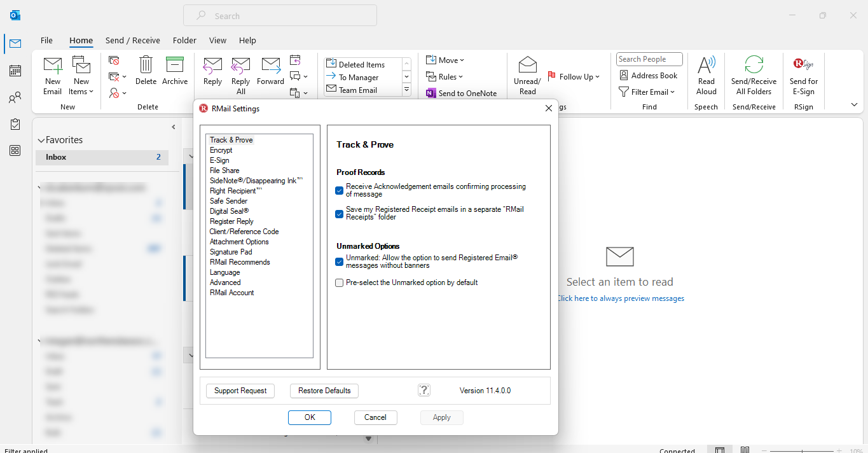
Task: Open the File menu
Action: pos(46,40)
